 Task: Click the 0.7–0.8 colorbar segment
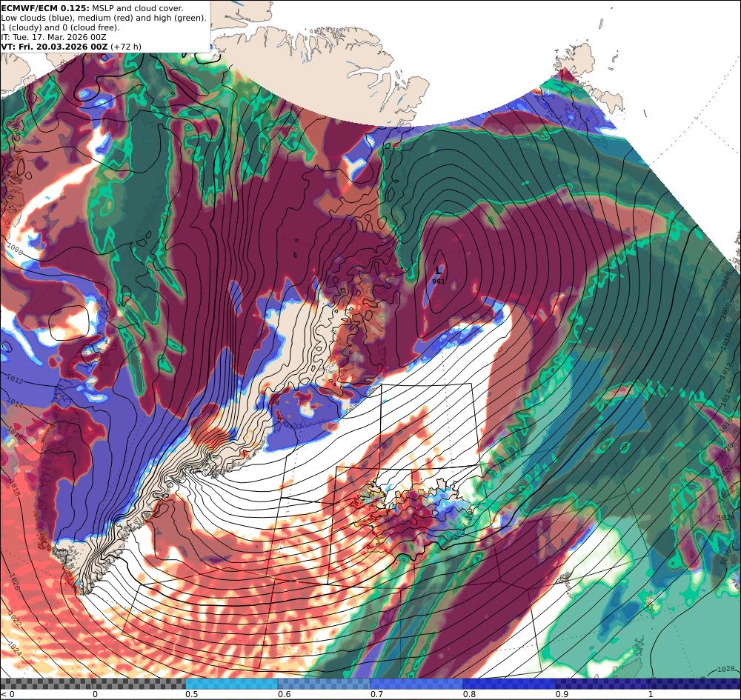point(416,684)
